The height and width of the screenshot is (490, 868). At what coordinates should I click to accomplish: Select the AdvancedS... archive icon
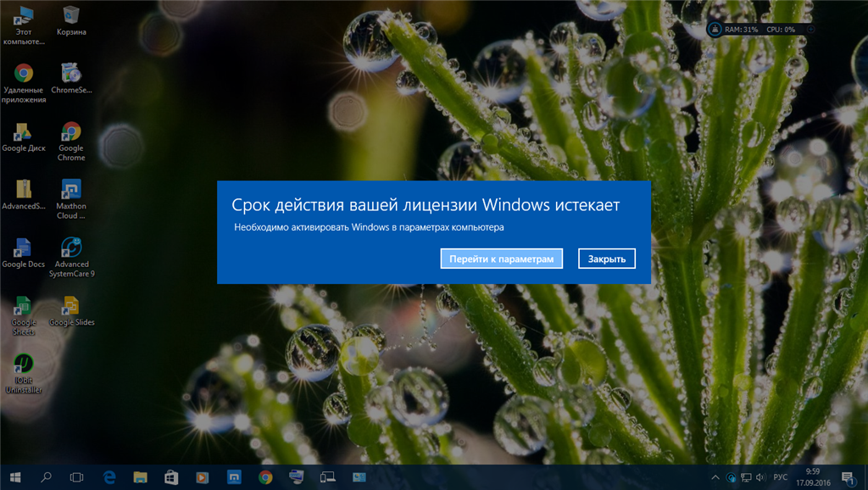[x=23, y=195]
